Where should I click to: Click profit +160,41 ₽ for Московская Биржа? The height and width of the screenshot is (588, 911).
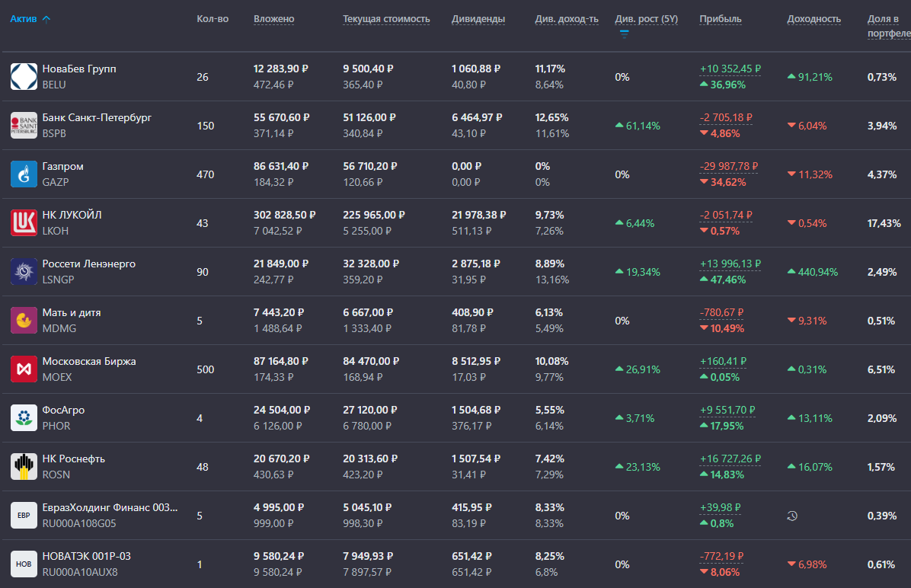[x=724, y=362]
